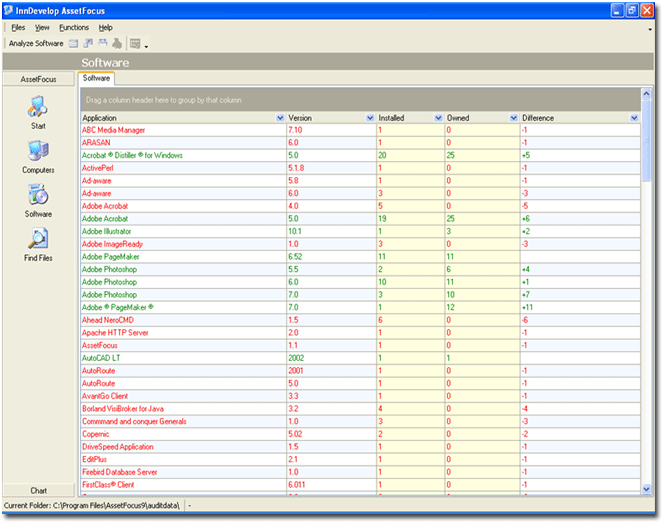The height and width of the screenshot is (524, 666).
Task: Select the EditPlus row
Action: [x=361, y=459]
